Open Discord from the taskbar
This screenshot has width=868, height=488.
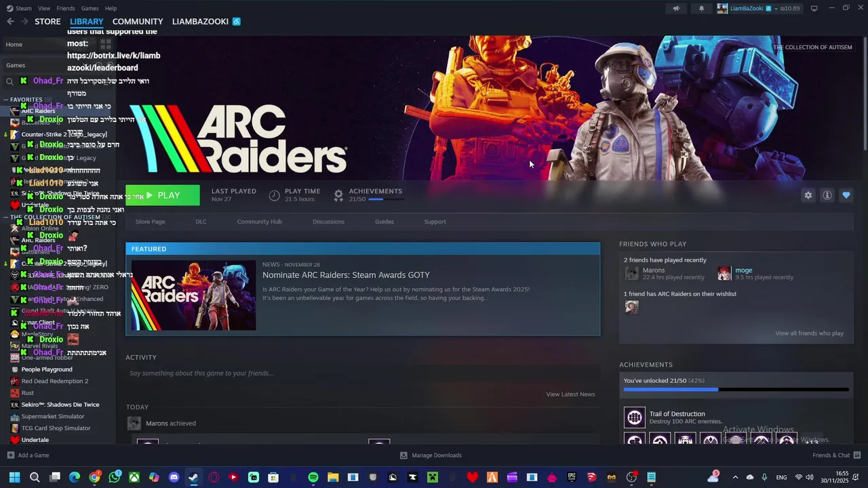point(174,477)
